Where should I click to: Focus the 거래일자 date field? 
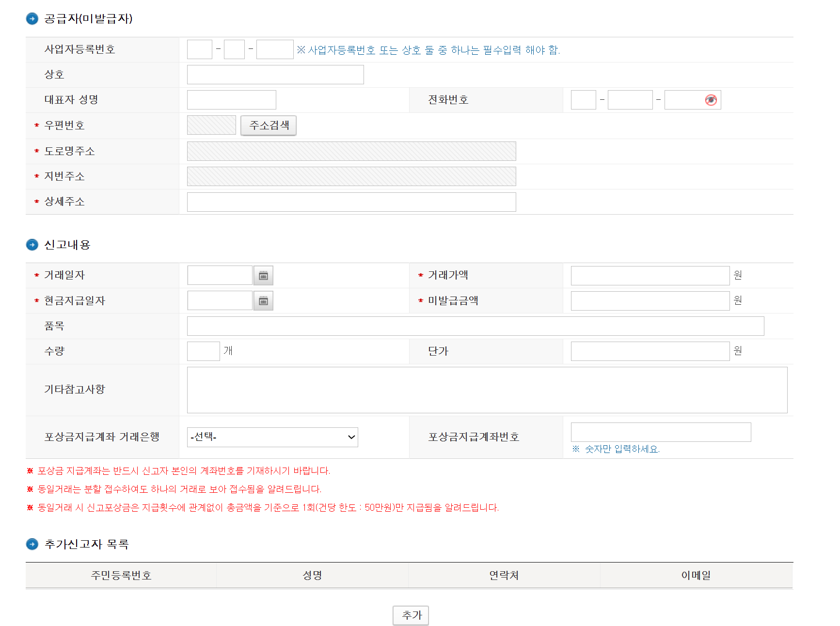tap(220, 275)
